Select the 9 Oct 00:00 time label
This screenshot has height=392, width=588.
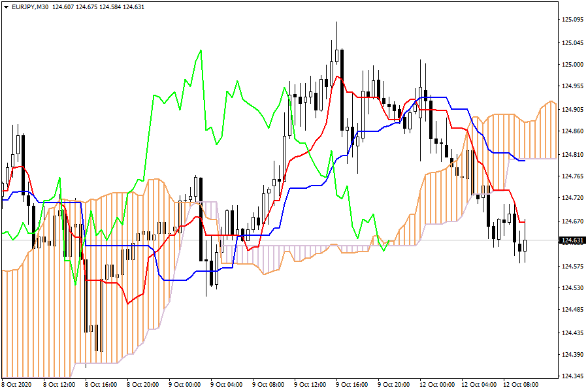[x=184, y=385]
